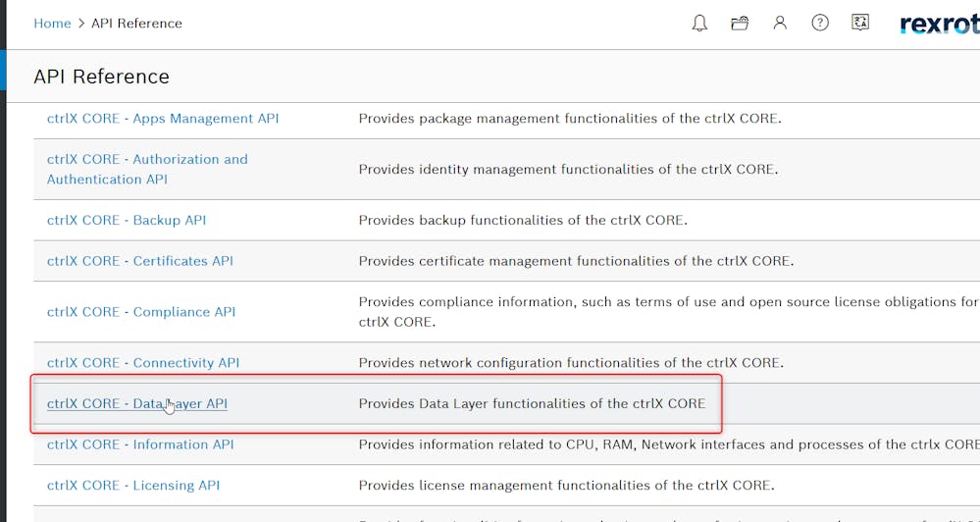
Task: Click the Rexroth logo
Action: [x=939, y=25]
